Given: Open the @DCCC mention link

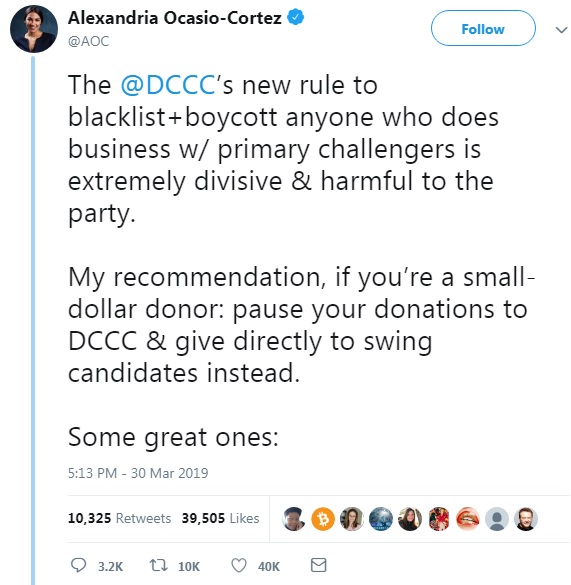Looking at the screenshot, I should [168, 85].
